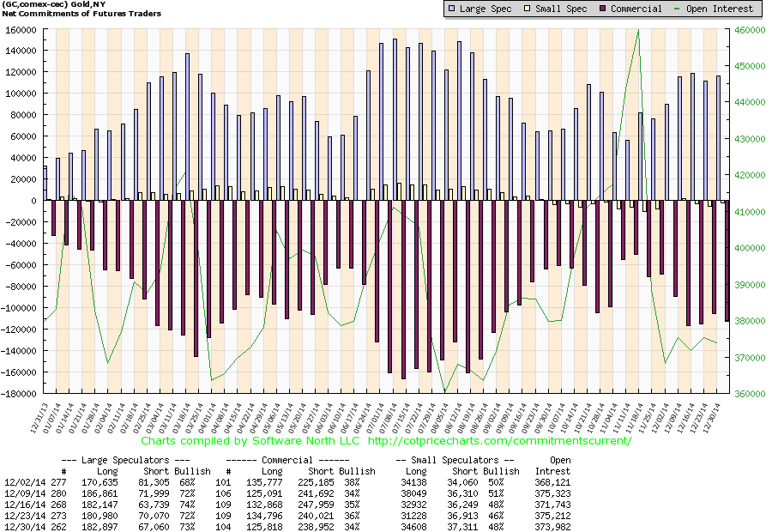Viewport: 772px width, 532px height.
Task: Click the open interest value 373,982
Action: (553, 527)
